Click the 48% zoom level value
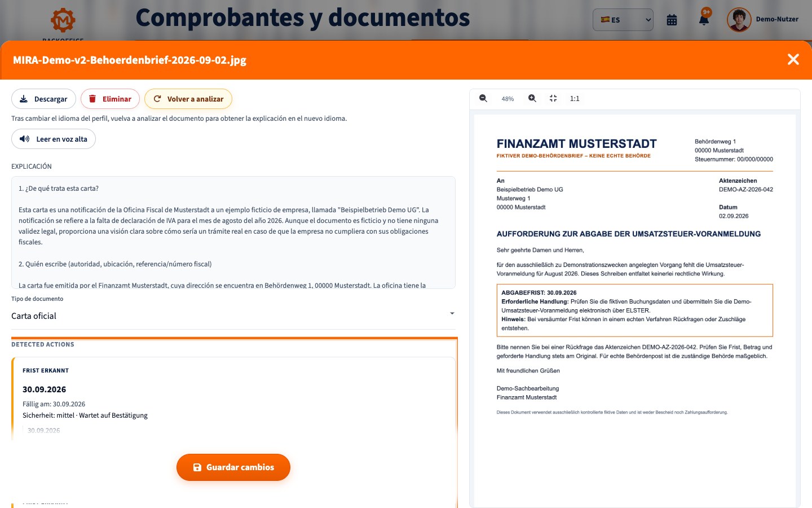This screenshot has height=508, width=812. point(507,99)
